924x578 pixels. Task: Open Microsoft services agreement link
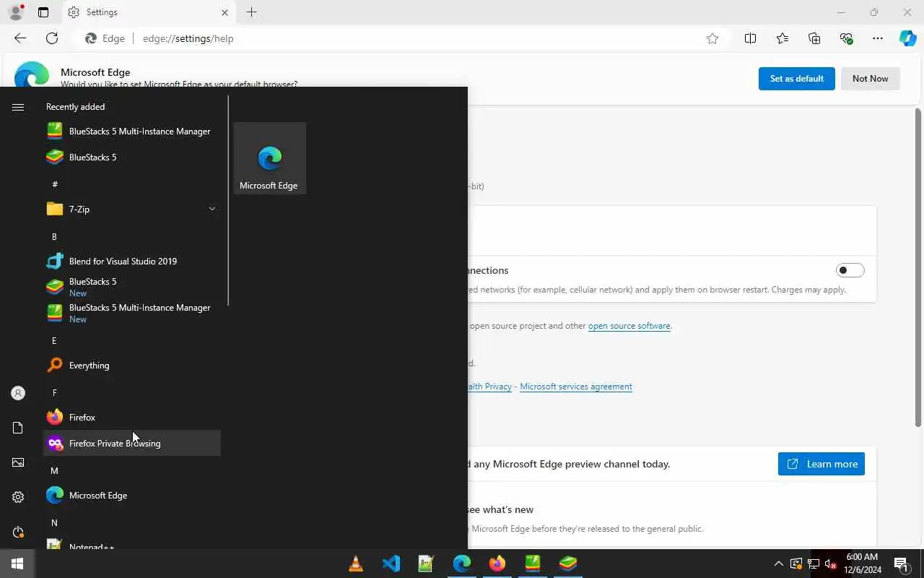pyautogui.click(x=576, y=387)
